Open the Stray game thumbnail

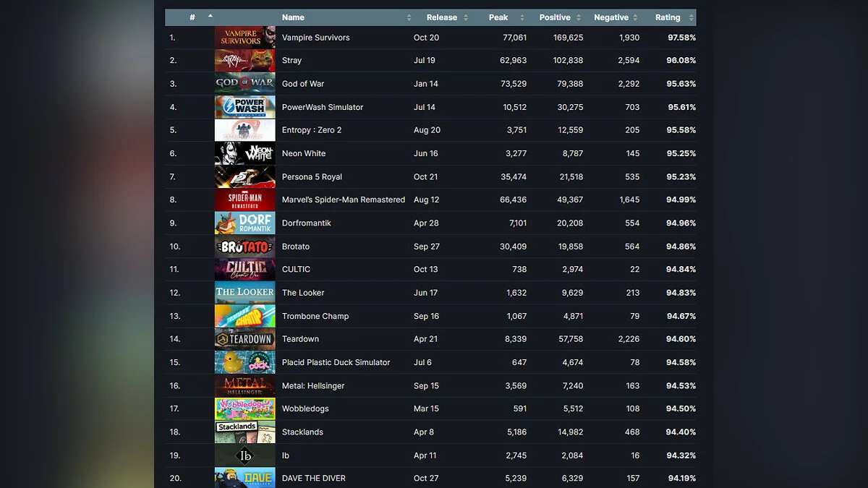(245, 61)
